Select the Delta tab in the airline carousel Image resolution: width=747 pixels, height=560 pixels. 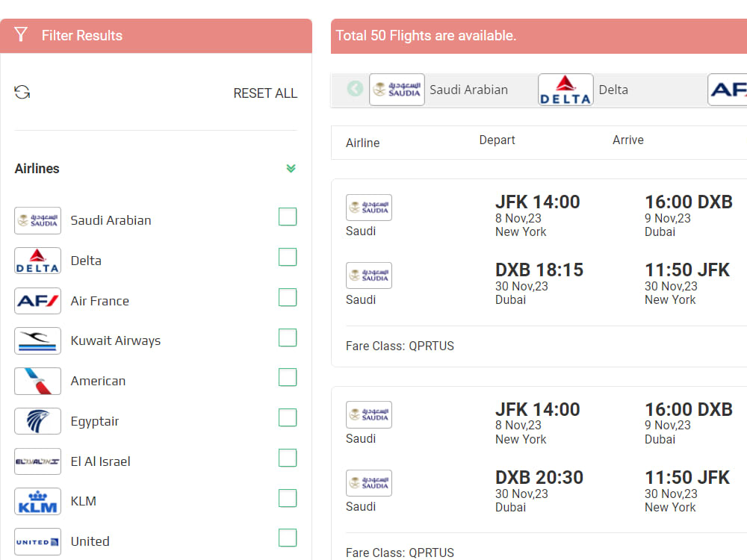pyautogui.click(x=583, y=90)
